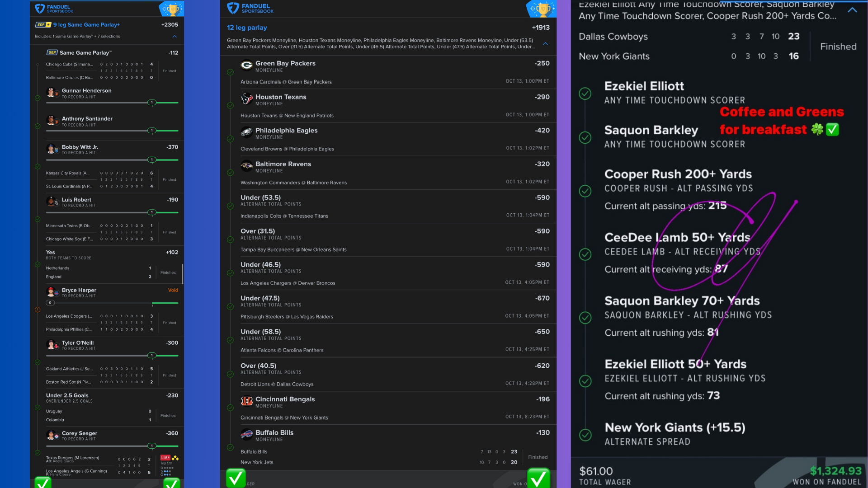The image size is (868, 488).
Task: Click check circle next to New York Giants (+15.5)
Action: click(585, 435)
